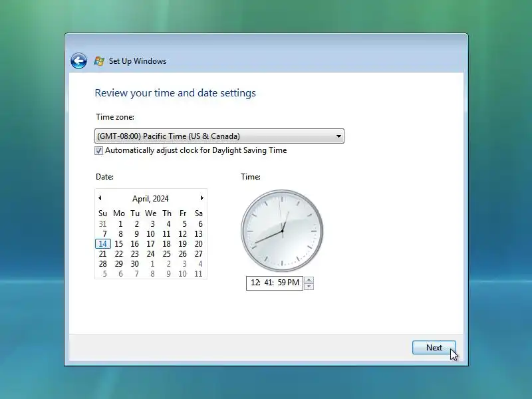Screen dimensions: 532x399
Task: Choose April 28 on the calendar
Action: (x=102, y=263)
